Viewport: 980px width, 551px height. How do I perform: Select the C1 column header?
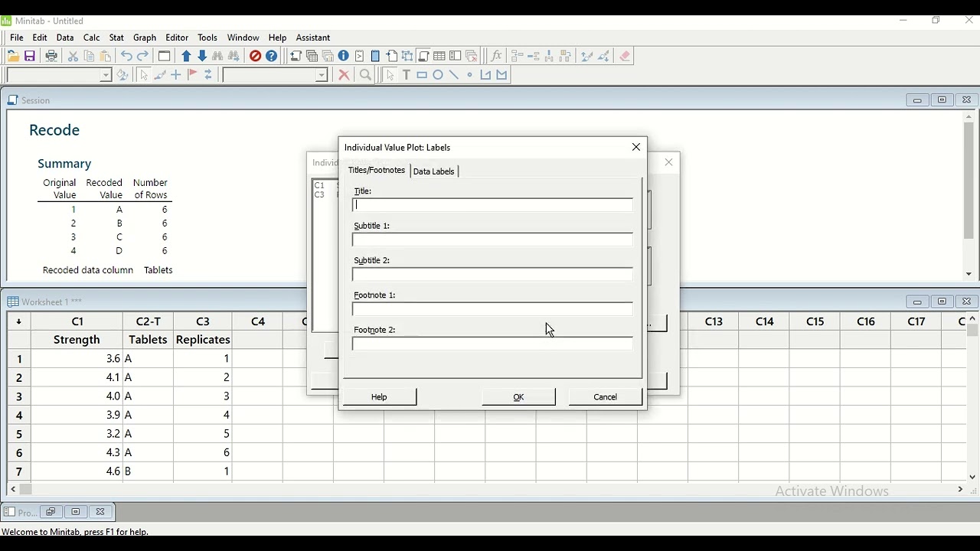(x=77, y=321)
